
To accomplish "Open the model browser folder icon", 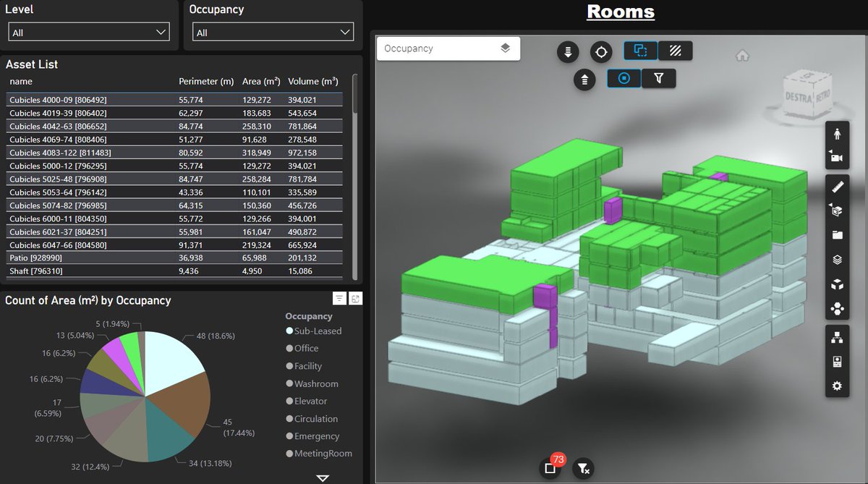I will [837, 234].
